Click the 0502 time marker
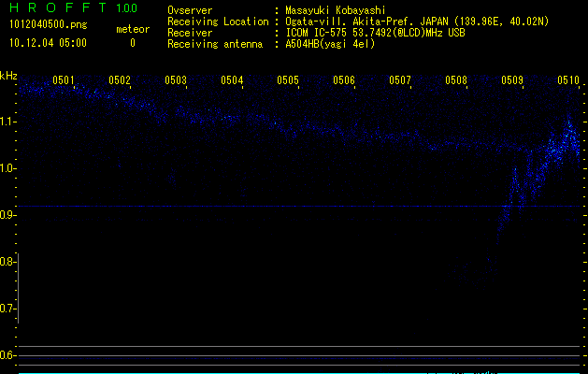 (x=120, y=79)
